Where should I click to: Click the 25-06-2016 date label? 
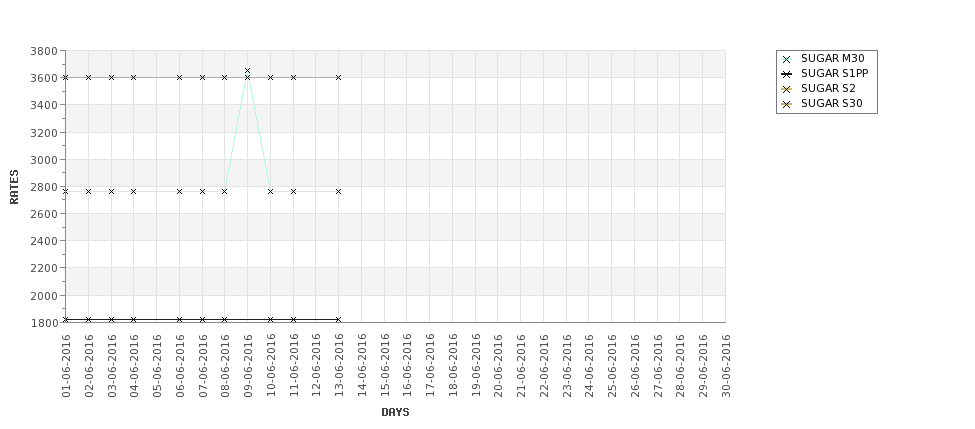click(x=612, y=366)
